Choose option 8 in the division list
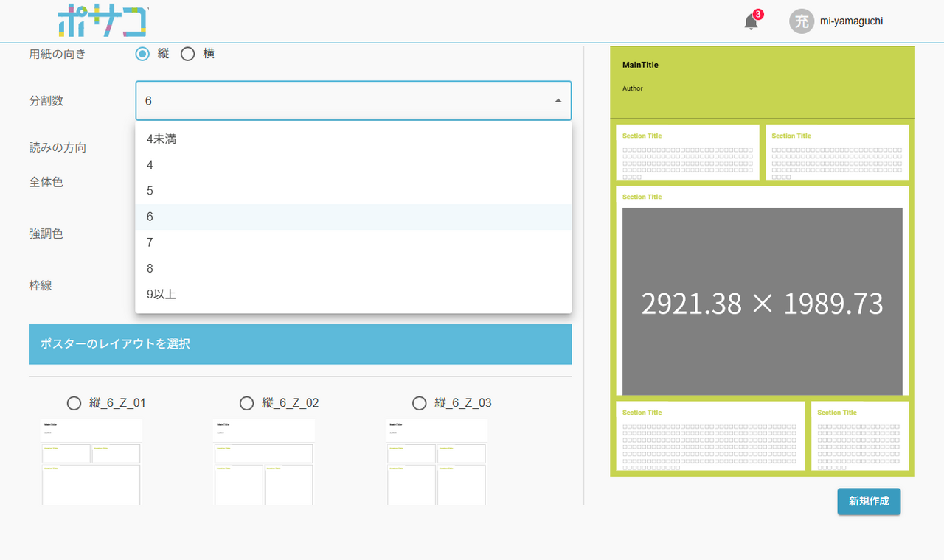Viewport: 944px width, 560px height. pos(150,268)
